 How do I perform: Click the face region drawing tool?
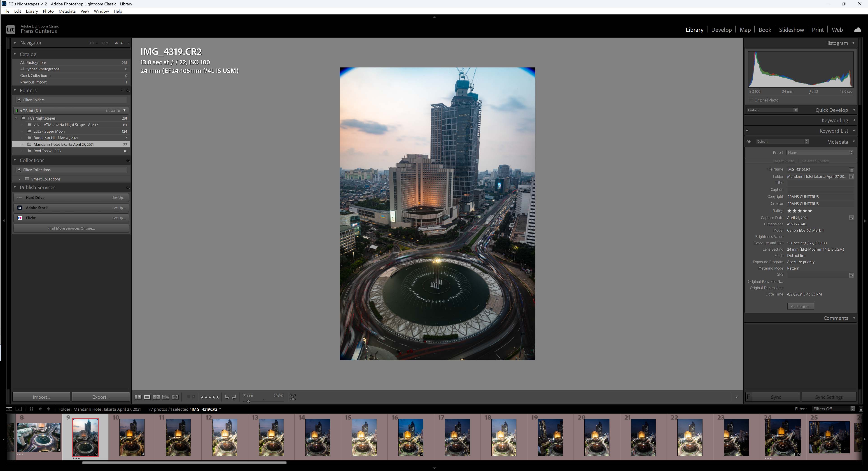[x=293, y=397]
